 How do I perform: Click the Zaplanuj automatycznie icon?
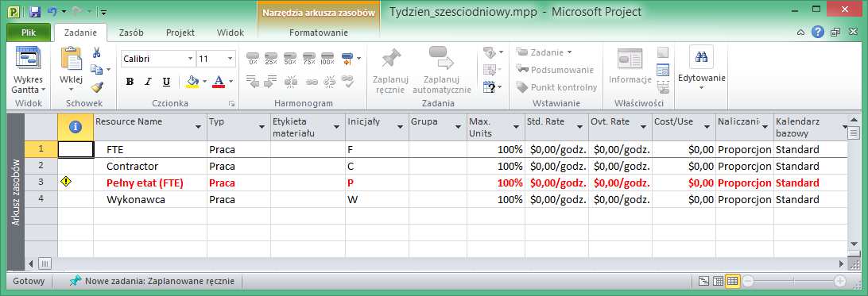point(441,59)
